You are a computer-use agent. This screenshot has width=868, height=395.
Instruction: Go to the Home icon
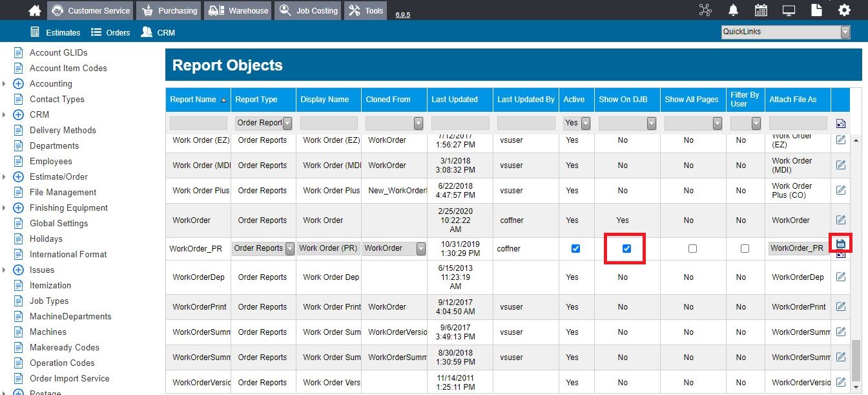coord(35,10)
